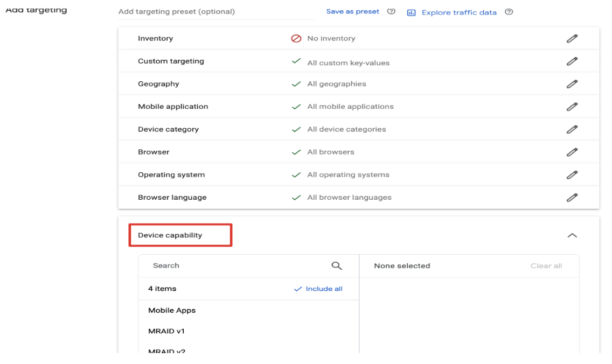Edit Geography targeting with the pencil icon
Screen dimensions: 612x364
[572, 83]
